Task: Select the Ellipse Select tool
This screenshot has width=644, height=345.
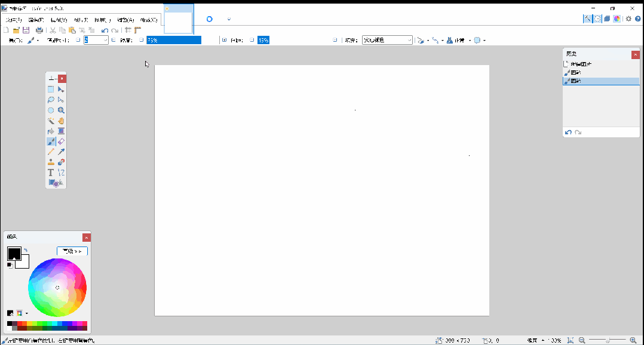Action: tap(51, 110)
